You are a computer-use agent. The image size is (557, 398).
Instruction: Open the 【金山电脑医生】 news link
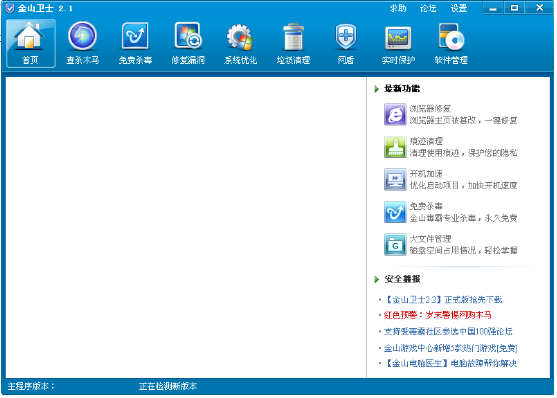coord(451,364)
